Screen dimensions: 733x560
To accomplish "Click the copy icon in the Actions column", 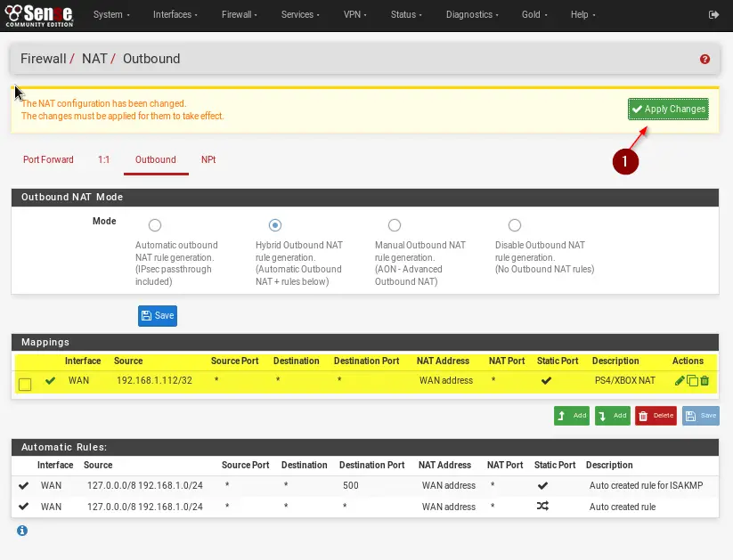I will tap(692, 381).
